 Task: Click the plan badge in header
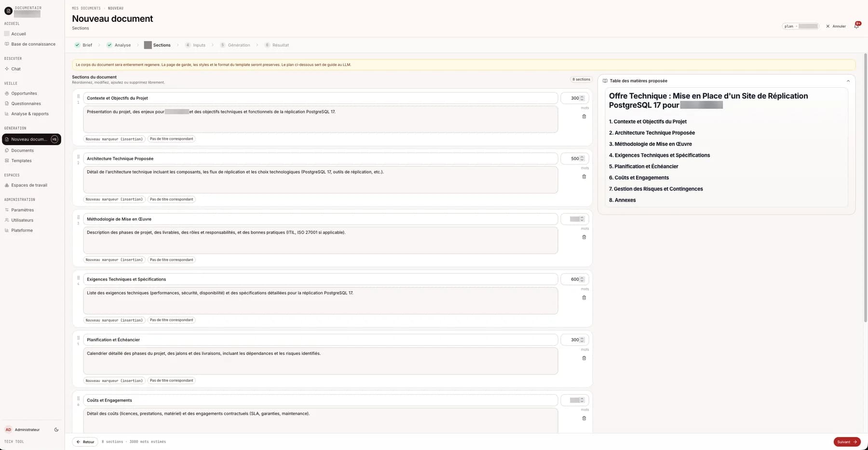(x=800, y=26)
